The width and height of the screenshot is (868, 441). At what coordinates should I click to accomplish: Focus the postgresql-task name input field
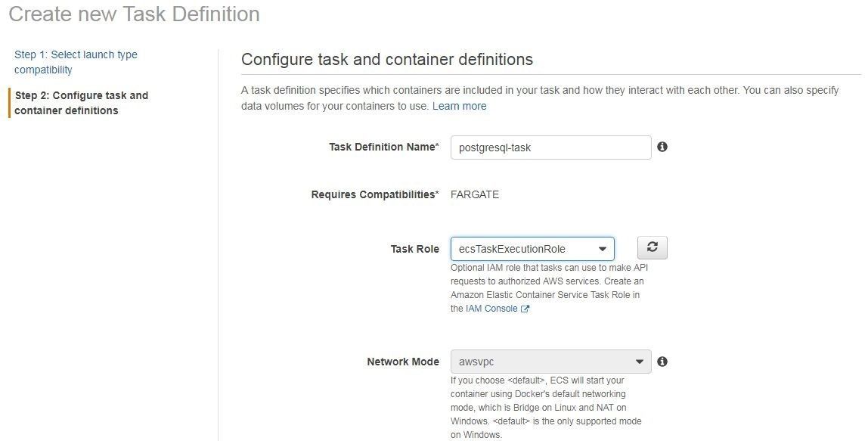[x=550, y=148]
